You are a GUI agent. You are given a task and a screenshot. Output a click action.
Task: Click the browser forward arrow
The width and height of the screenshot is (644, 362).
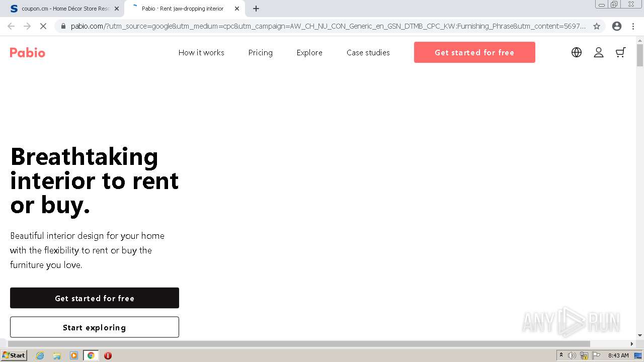tap(27, 26)
